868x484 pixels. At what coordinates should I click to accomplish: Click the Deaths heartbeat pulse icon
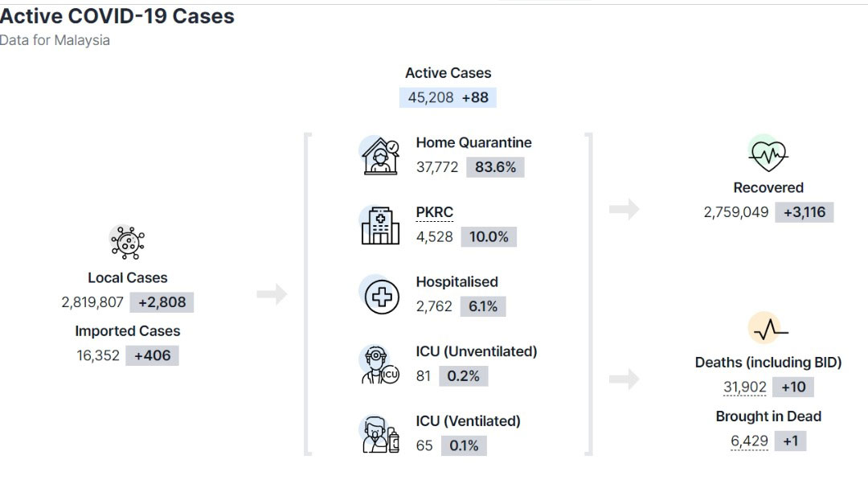tap(768, 328)
